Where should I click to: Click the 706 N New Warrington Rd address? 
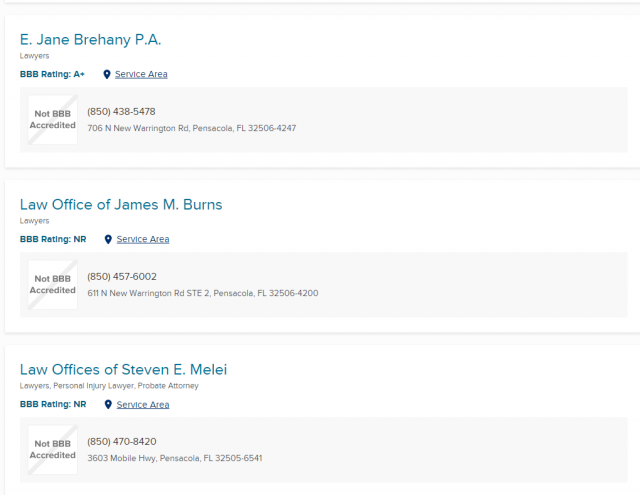coord(191,128)
